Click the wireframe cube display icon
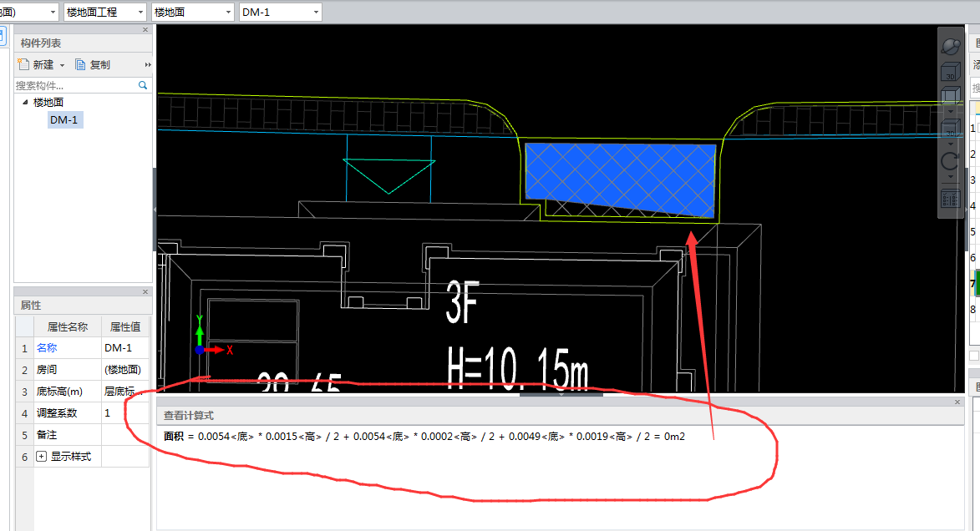 [x=951, y=95]
